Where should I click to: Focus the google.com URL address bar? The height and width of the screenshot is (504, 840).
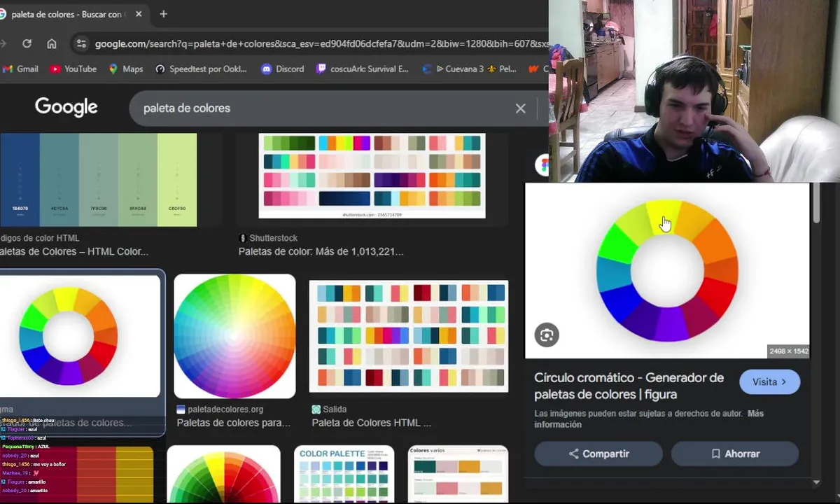(x=321, y=43)
